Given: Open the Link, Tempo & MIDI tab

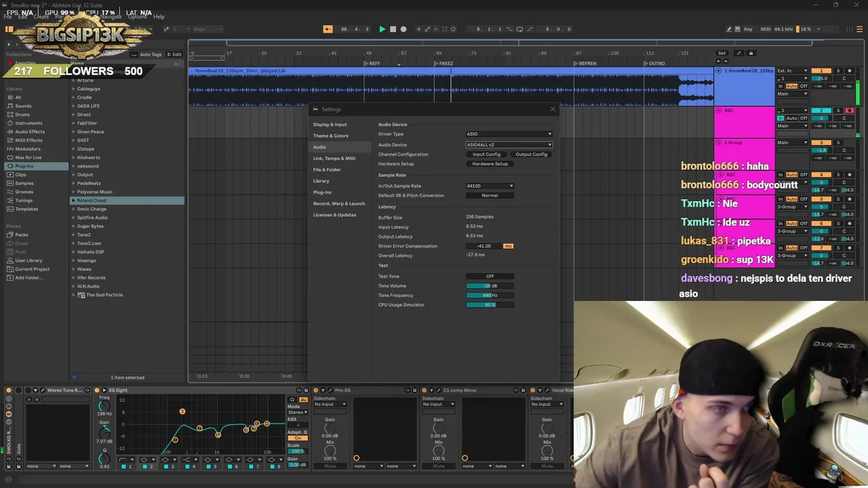Looking at the screenshot, I should [x=334, y=159].
